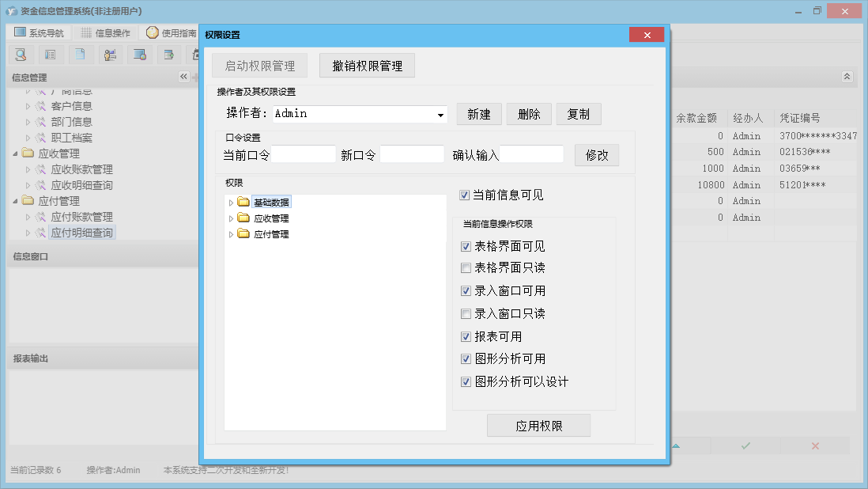Click the green checkmark confirm icon

tap(745, 445)
